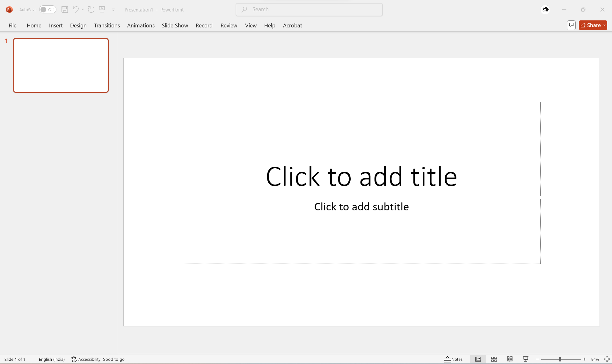This screenshot has height=364, width=612.
Task: Expand the Share button dropdown arrow
Action: 604,25
